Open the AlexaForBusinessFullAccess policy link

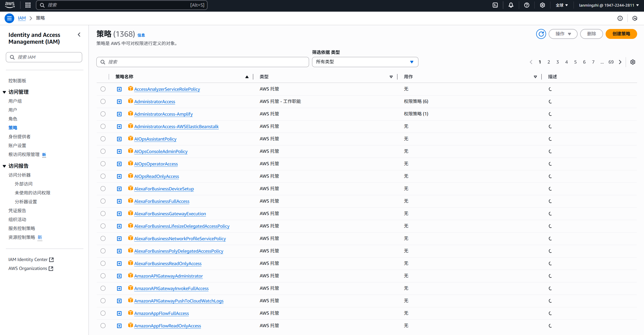tap(162, 201)
